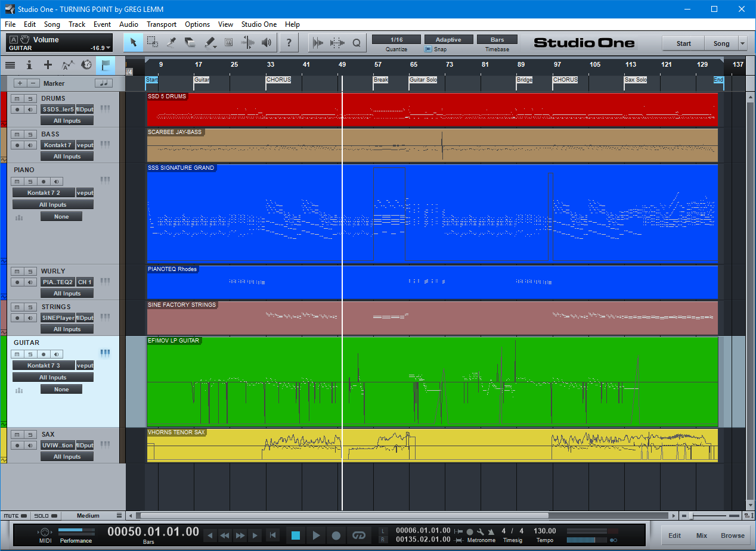
Task: Select the Paint pencil tool
Action: pos(210,42)
